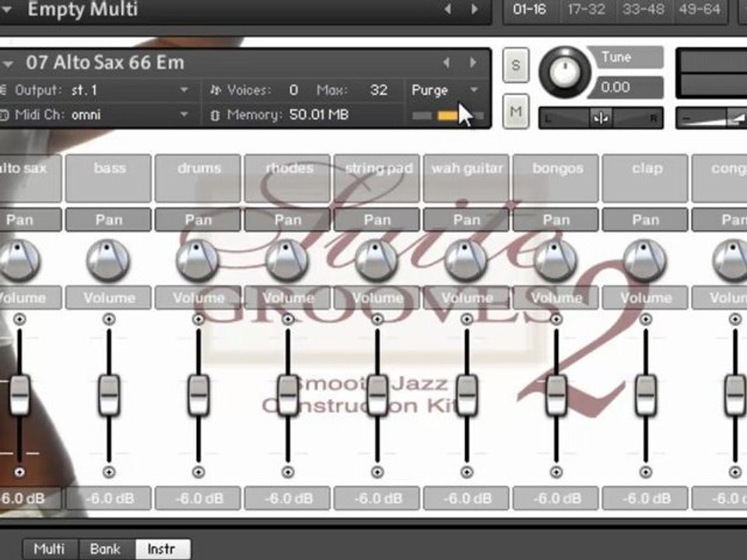Go to next multi preset
Image resolution: width=747 pixels, height=560 pixels.
click(x=475, y=9)
